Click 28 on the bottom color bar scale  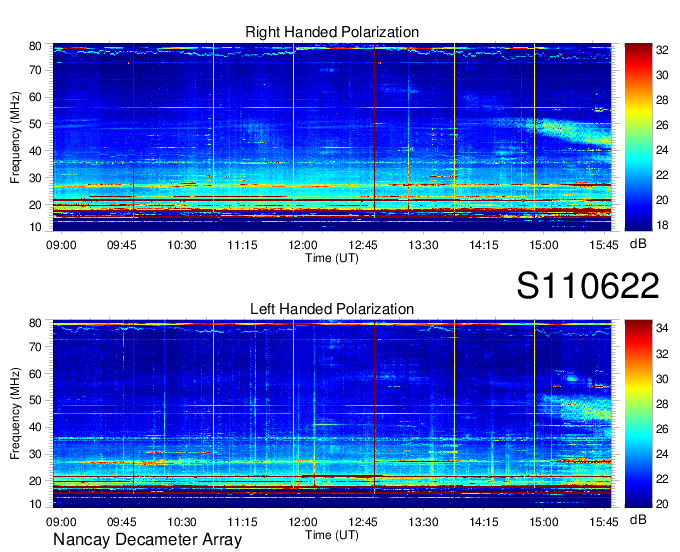point(662,404)
